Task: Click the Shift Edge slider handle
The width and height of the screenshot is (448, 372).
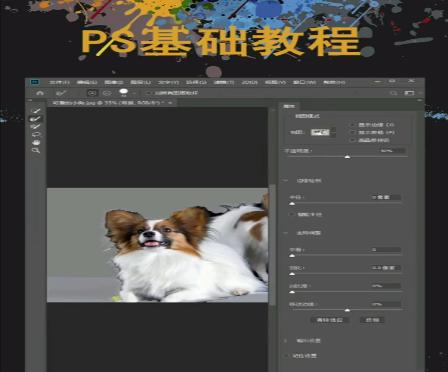Action: tap(347, 310)
